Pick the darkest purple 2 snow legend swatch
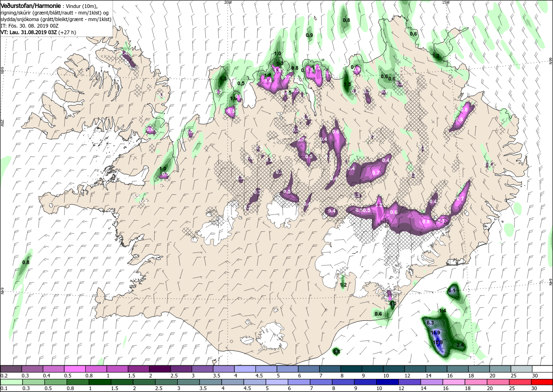The image size is (553, 392). coord(160,369)
